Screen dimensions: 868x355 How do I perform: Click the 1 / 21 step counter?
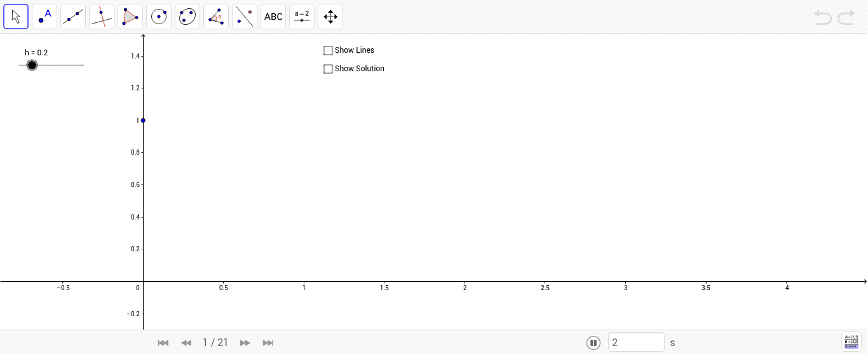[215, 343]
